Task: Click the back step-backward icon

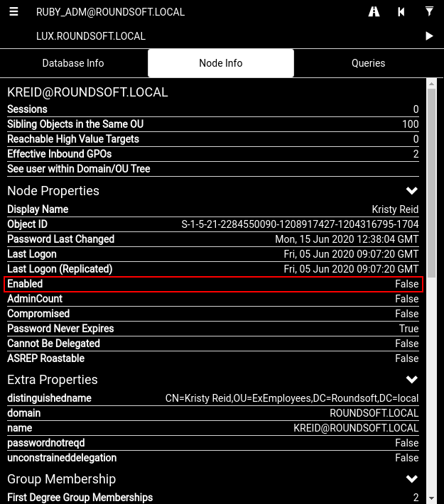Action: (401, 12)
